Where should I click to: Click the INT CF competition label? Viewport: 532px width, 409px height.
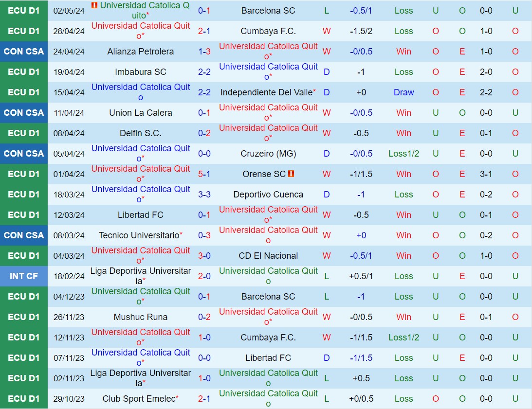pos(24,276)
